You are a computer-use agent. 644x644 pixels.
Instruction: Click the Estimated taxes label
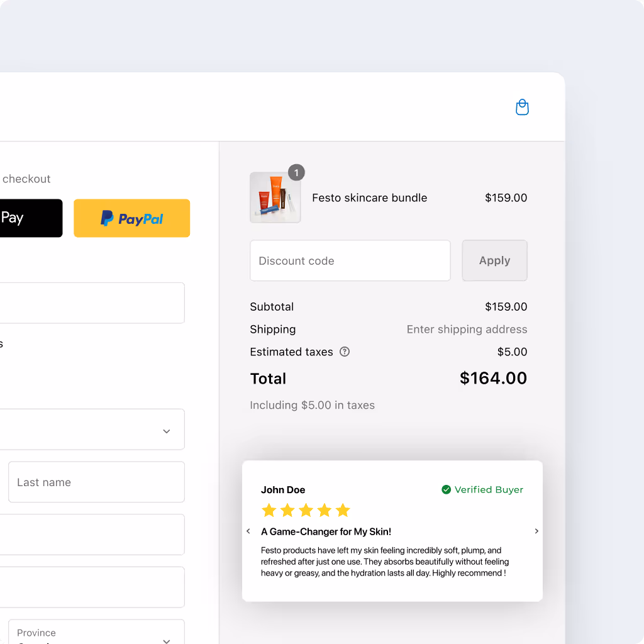(x=292, y=352)
